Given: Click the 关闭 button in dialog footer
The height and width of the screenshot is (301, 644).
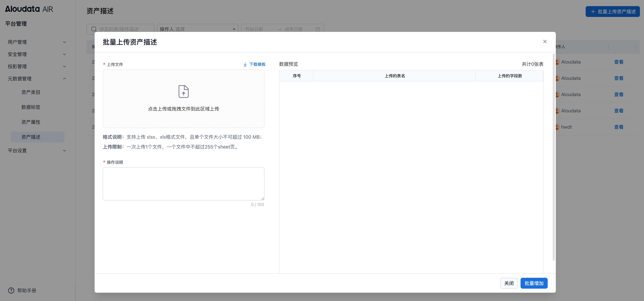Looking at the screenshot, I should 509,283.
